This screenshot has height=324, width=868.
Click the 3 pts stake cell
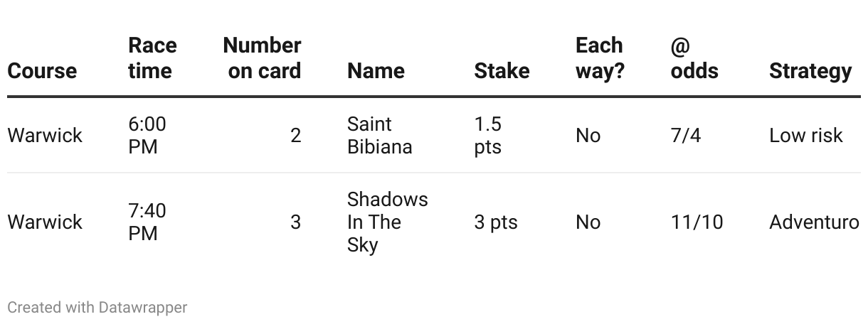tap(496, 222)
